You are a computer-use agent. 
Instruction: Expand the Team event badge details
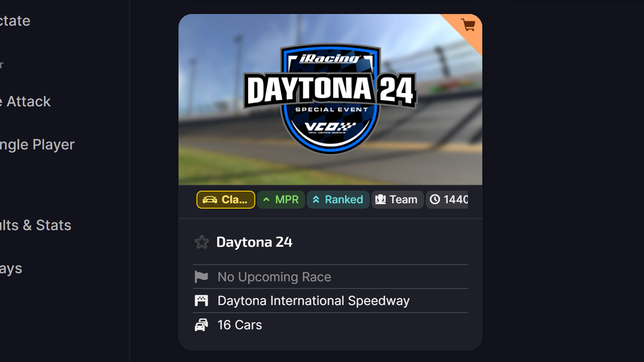397,199
